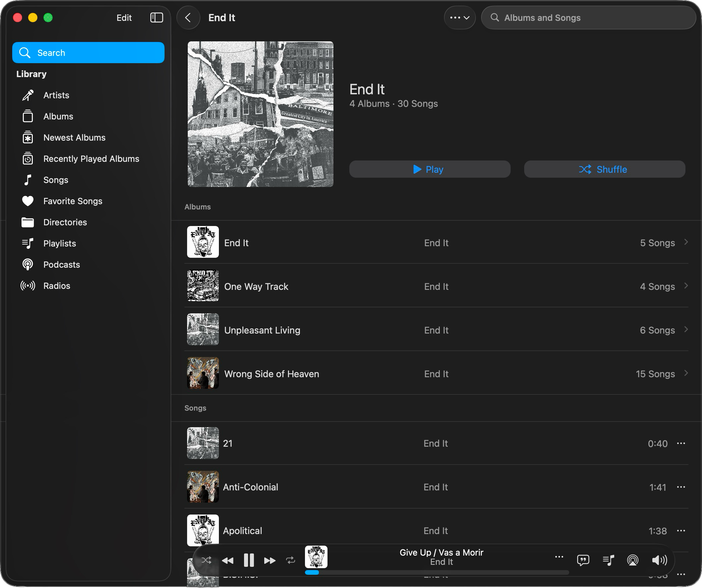Toggle the sidebar visibility icon
The width and height of the screenshot is (702, 588).
(x=156, y=18)
